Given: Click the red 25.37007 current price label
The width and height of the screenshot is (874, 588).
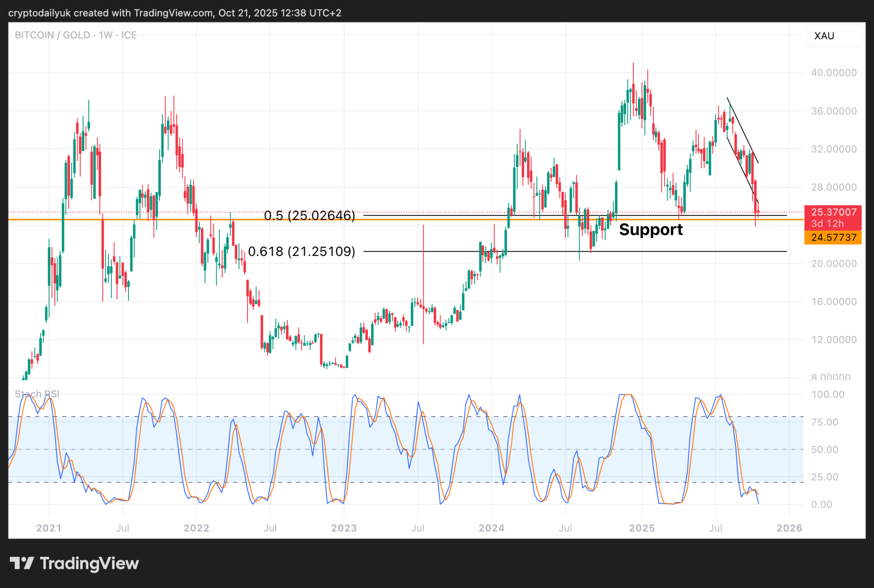Looking at the screenshot, I should pyautogui.click(x=833, y=212).
